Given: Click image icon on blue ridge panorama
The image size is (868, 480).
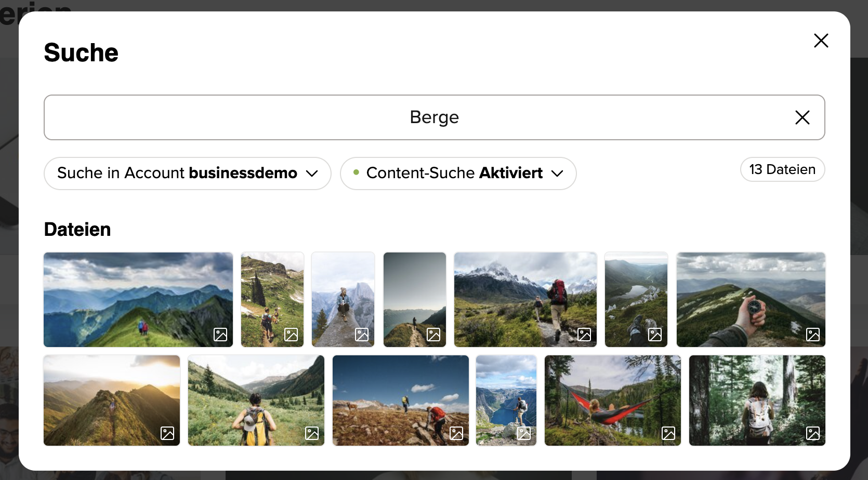Looking at the screenshot, I should 220,335.
